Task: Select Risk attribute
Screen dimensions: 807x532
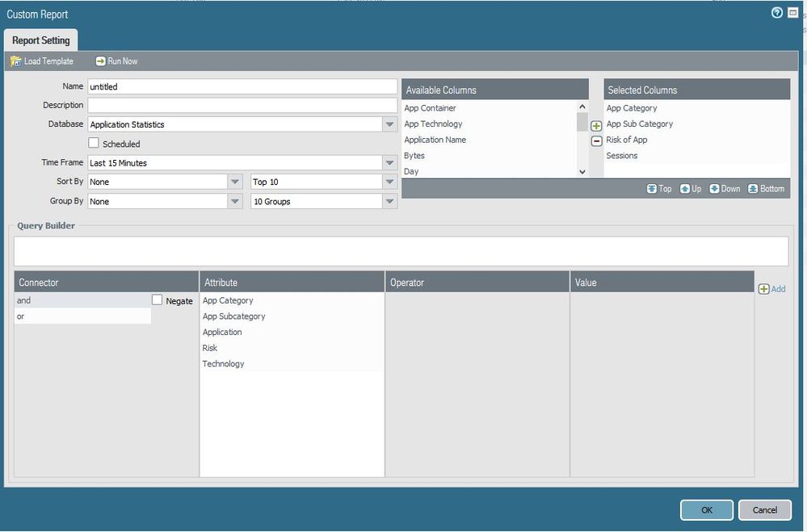Action: point(292,348)
